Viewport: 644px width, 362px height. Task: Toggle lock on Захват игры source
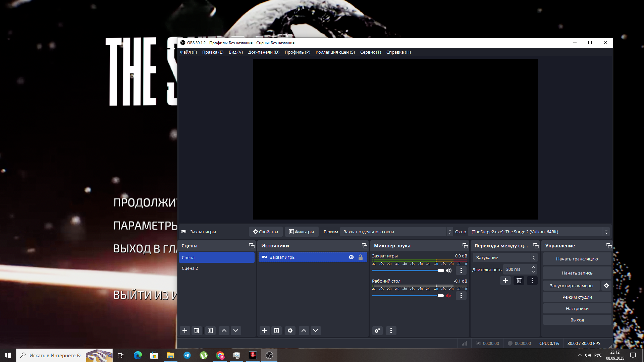(361, 257)
